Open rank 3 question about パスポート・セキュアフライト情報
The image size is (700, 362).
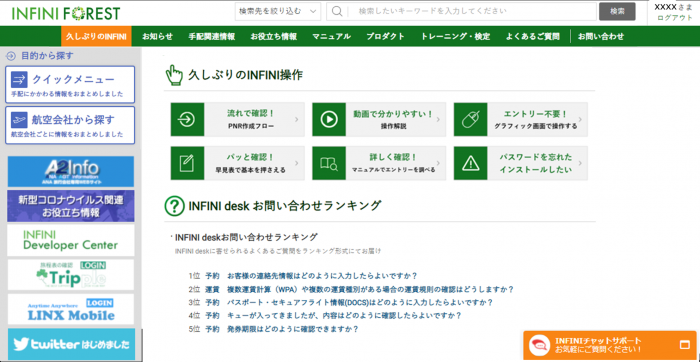360,302
